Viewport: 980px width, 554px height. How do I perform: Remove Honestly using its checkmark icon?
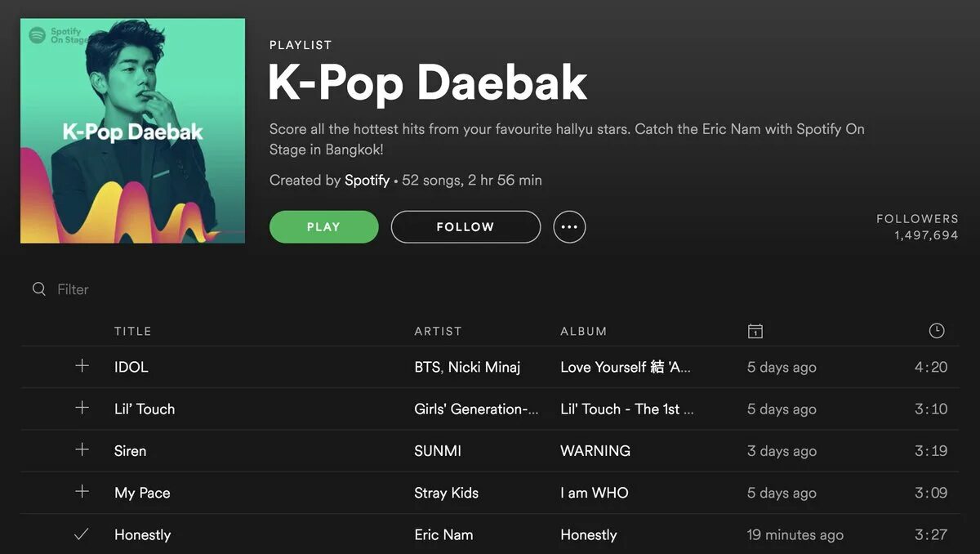[x=82, y=534]
